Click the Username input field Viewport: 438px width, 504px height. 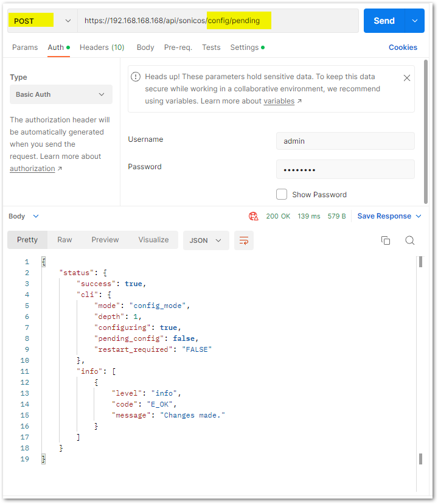tap(346, 141)
